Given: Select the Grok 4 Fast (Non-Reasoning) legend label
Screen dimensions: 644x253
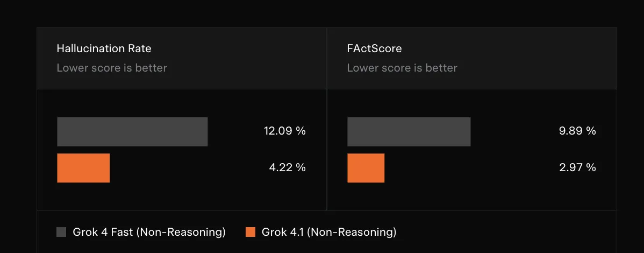Looking at the screenshot, I should (149, 232).
